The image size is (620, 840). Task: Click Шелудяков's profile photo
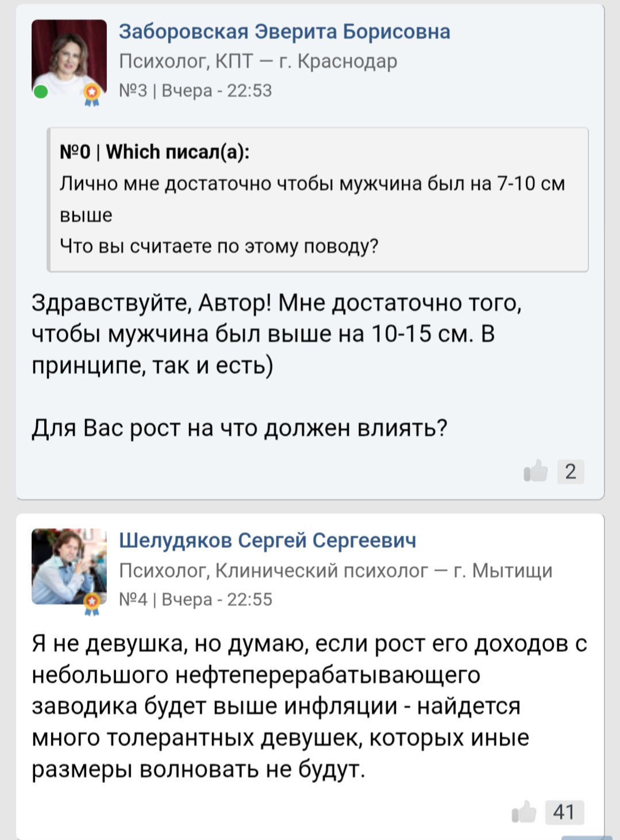69,566
